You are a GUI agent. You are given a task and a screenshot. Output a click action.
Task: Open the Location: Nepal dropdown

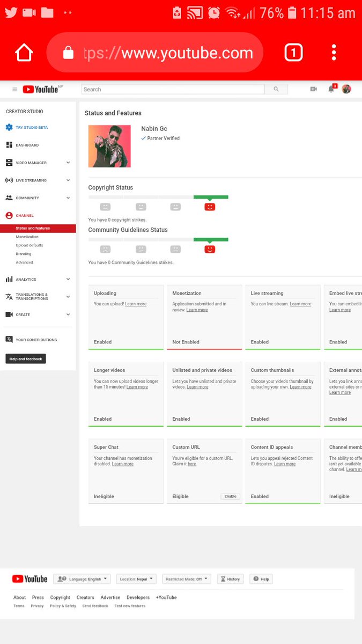point(136,579)
